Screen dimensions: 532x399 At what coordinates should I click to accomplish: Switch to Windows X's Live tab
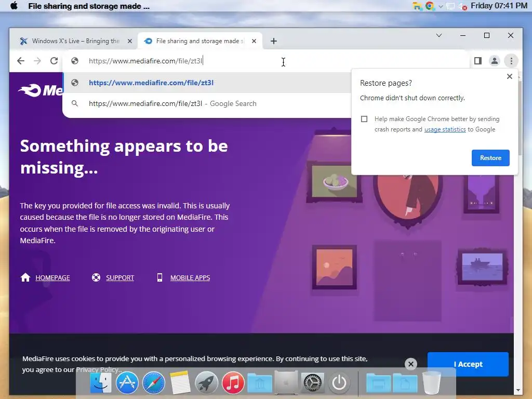click(76, 41)
